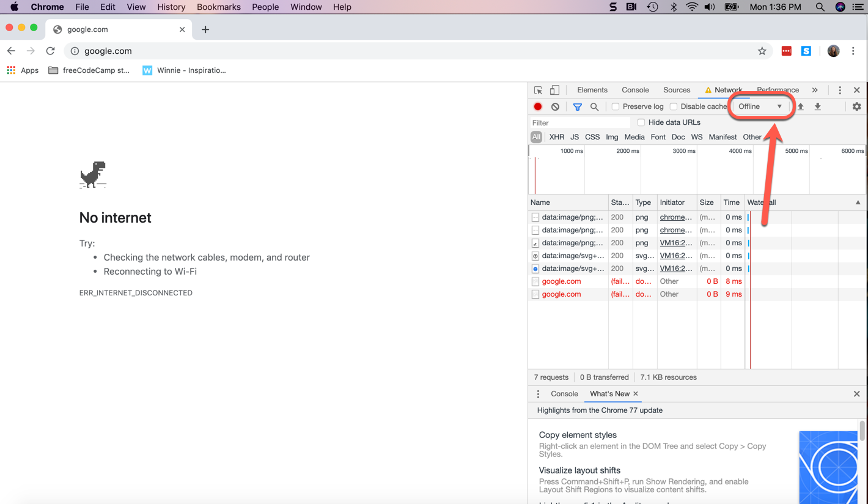Click the DevTools inspect element icon
The height and width of the screenshot is (504, 868).
tap(538, 90)
